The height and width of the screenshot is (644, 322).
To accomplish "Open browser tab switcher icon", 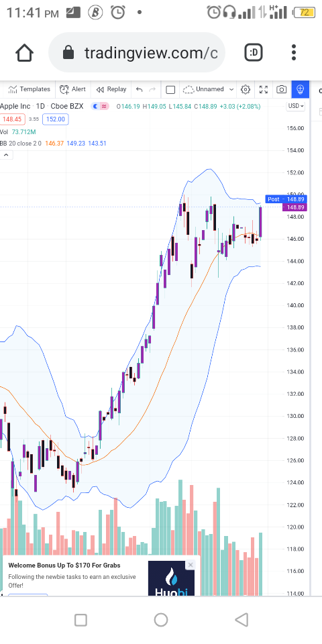I will [254, 52].
